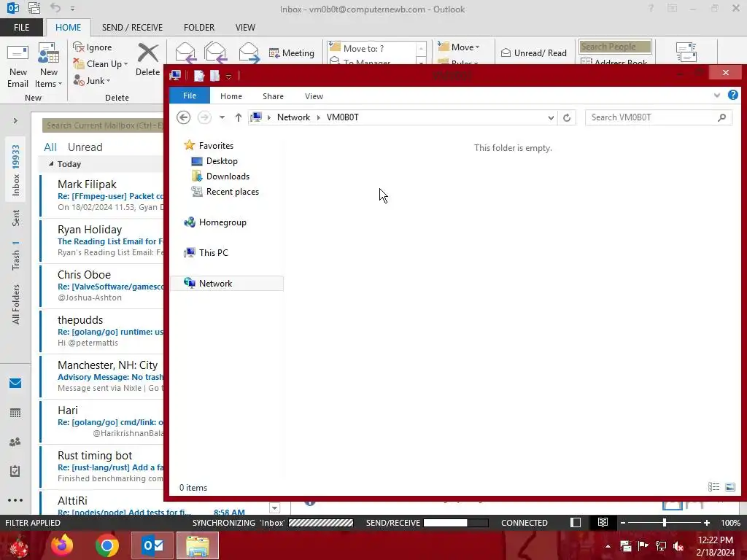Toggle Unread/ Read status
Image resolution: width=747 pixels, height=560 pixels.
coord(533,52)
